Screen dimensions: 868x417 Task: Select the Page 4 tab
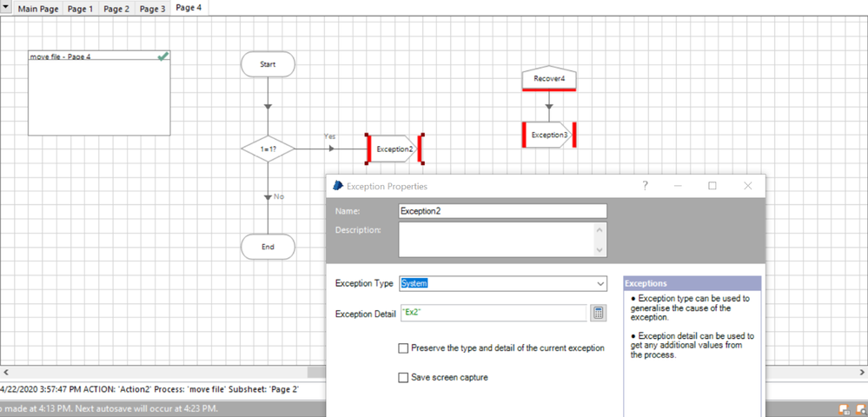click(x=189, y=9)
